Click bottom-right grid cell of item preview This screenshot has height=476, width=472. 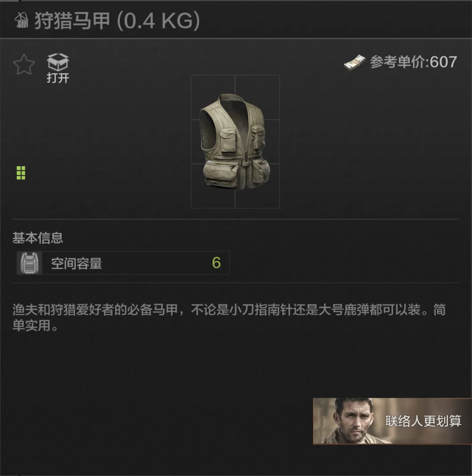point(257,186)
